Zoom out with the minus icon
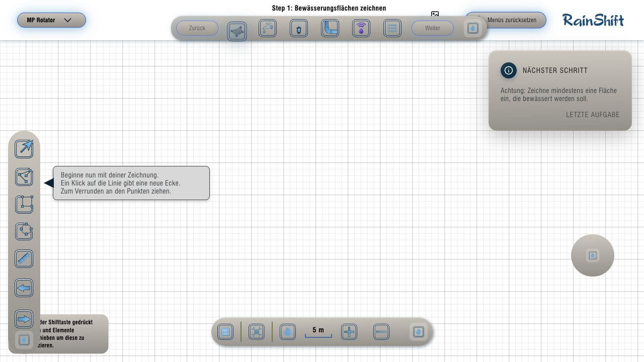644x362 pixels. pyautogui.click(x=381, y=332)
